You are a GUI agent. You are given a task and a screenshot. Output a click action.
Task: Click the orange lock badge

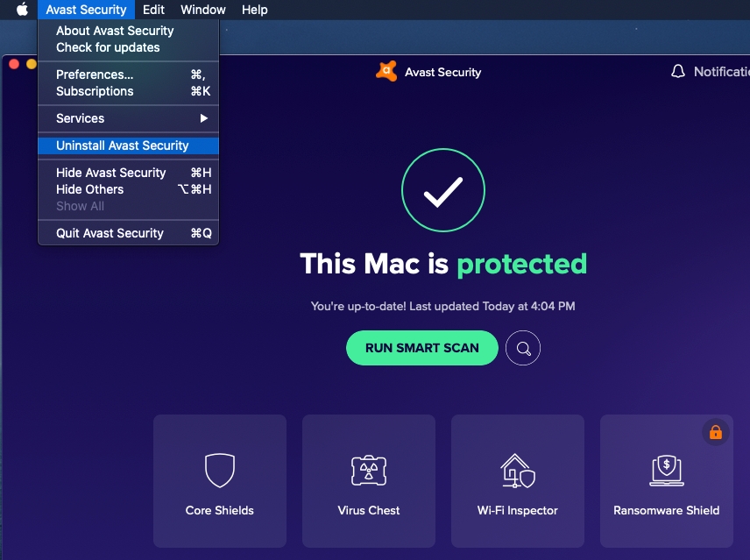click(716, 432)
